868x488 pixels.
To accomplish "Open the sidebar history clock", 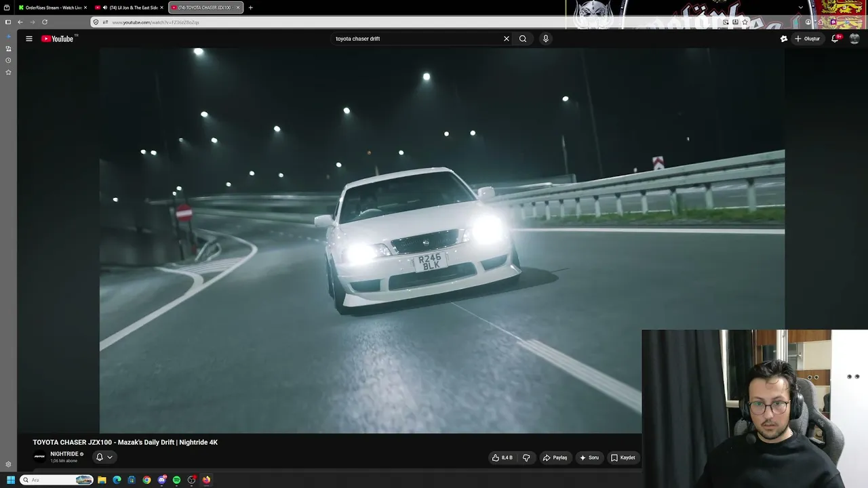I will click(8, 60).
